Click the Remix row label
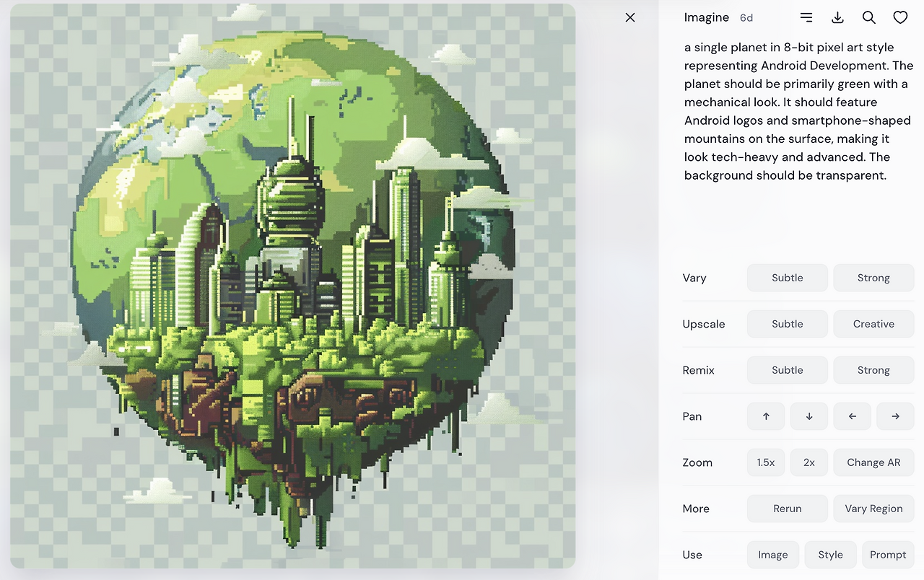The height and width of the screenshot is (580, 924). [699, 370]
